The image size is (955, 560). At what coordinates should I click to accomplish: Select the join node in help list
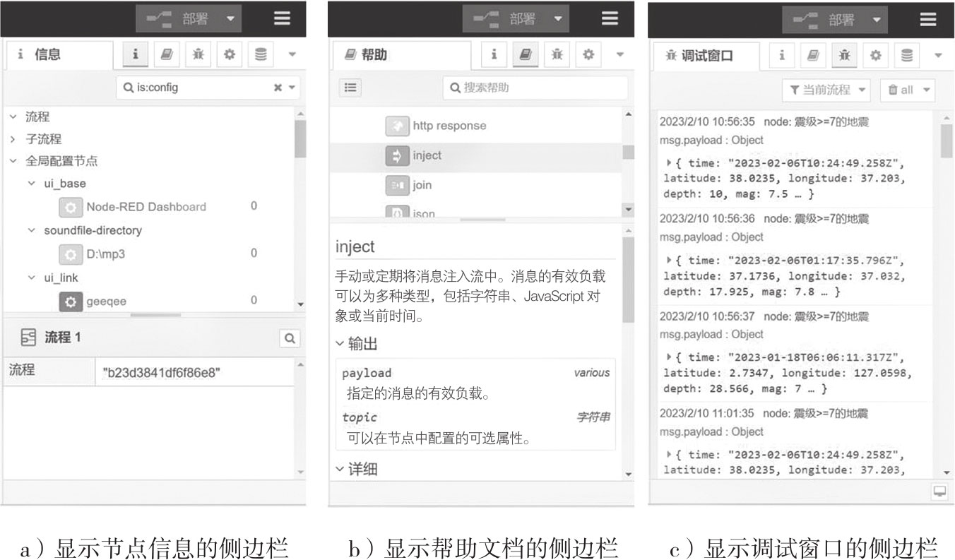click(422, 185)
